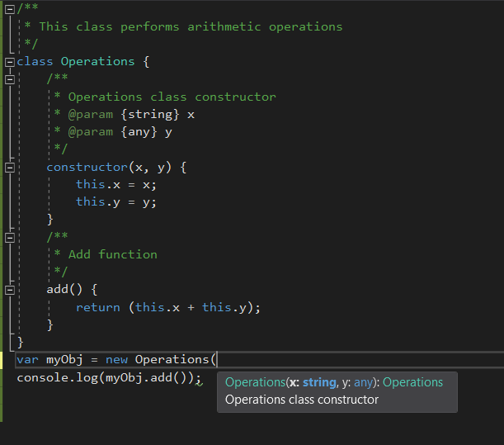Screen dimensions: 504x445
Task: Click 'Operations class constructor' tooltip description
Action: [302, 400]
